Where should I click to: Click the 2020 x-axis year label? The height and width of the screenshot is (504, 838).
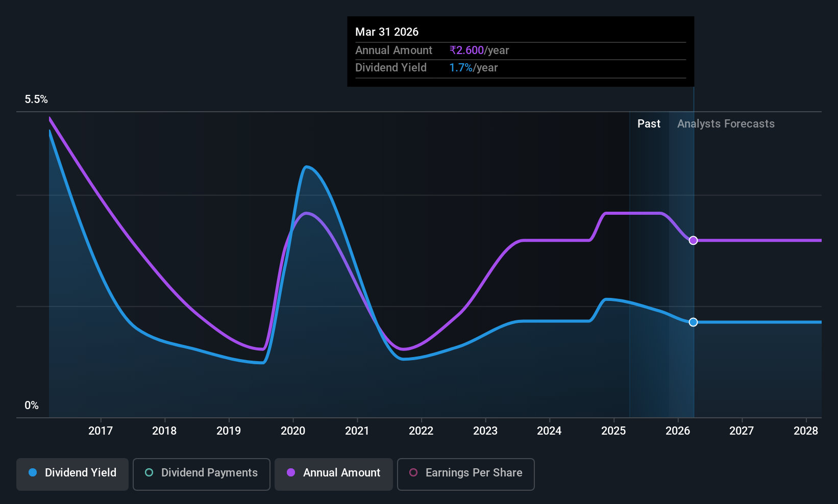click(x=293, y=431)
